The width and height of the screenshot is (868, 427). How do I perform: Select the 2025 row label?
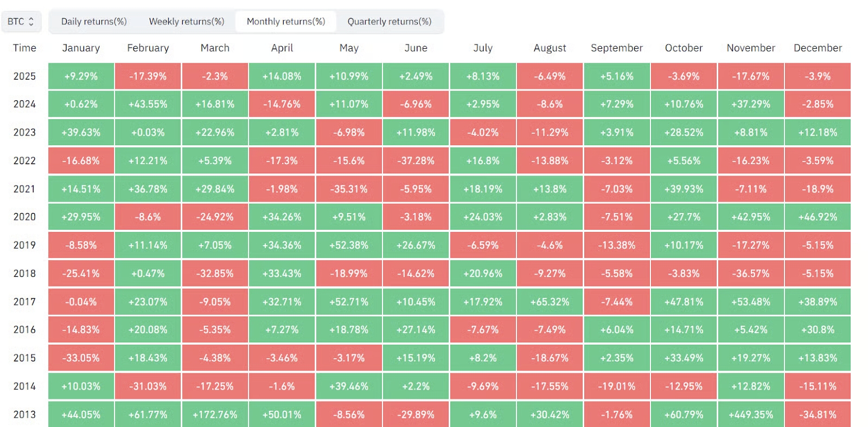click(24, 76)
